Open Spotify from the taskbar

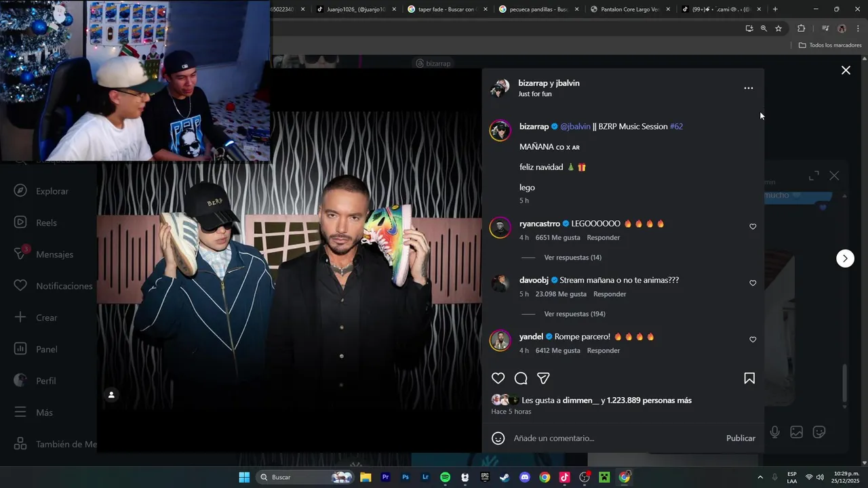445,477
